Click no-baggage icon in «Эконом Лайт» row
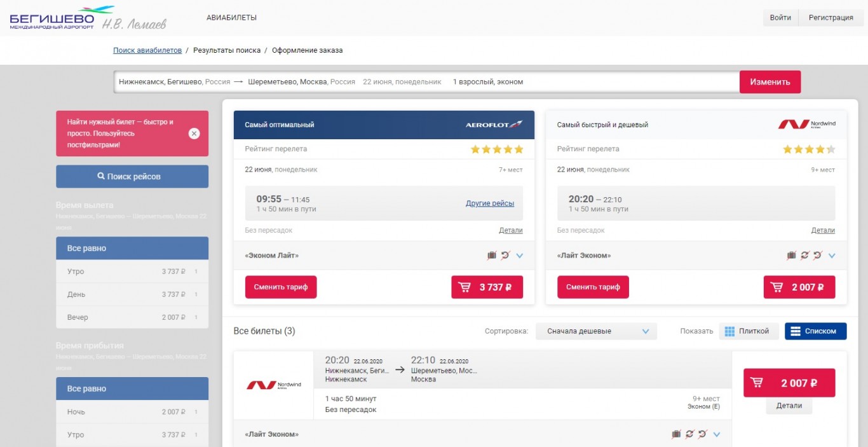The width and height of the screenshot is (868, 447). click(x=492, y=256)
